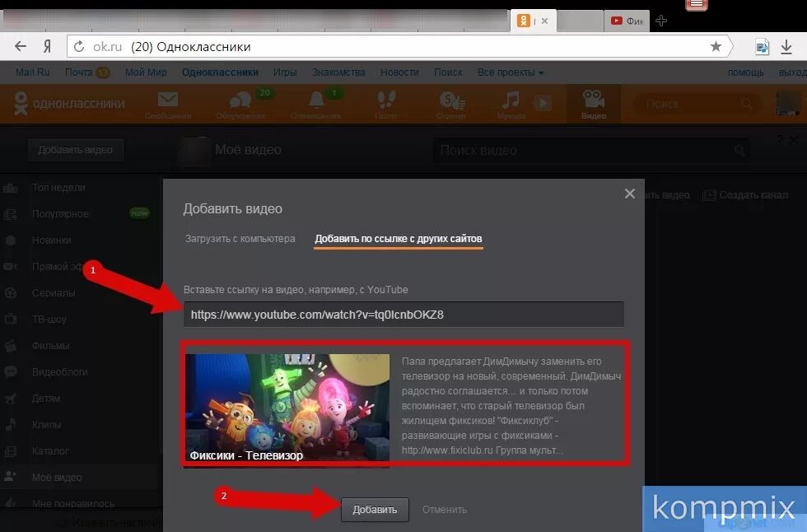Bookmark the page with the star icon

click(x=716, y=47)
